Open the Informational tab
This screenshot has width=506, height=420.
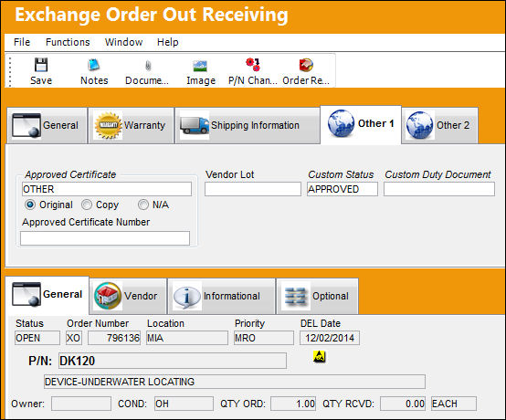tap(221, 296)
